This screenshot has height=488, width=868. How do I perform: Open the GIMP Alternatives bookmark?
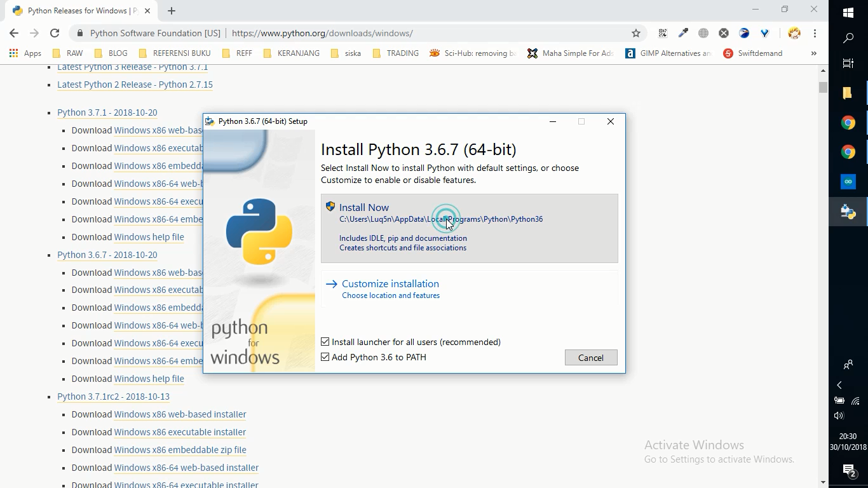(668, 53)
